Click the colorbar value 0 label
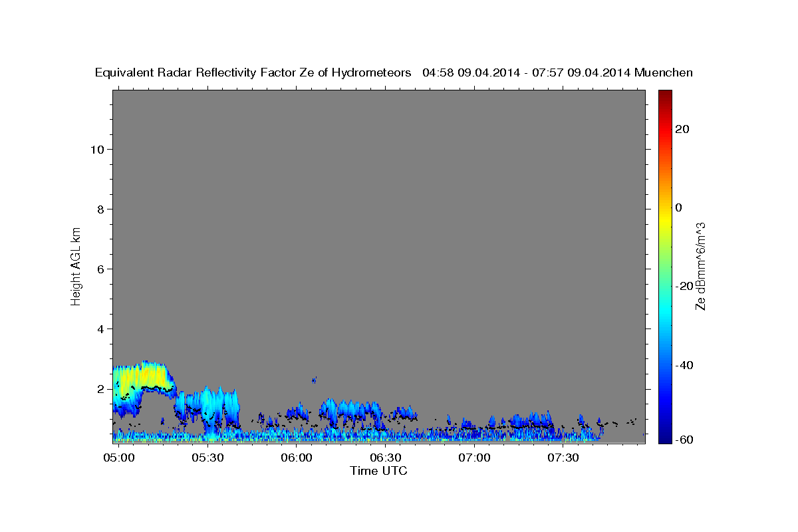Viewport: 798px width, 532px height. tap(679, 207)
